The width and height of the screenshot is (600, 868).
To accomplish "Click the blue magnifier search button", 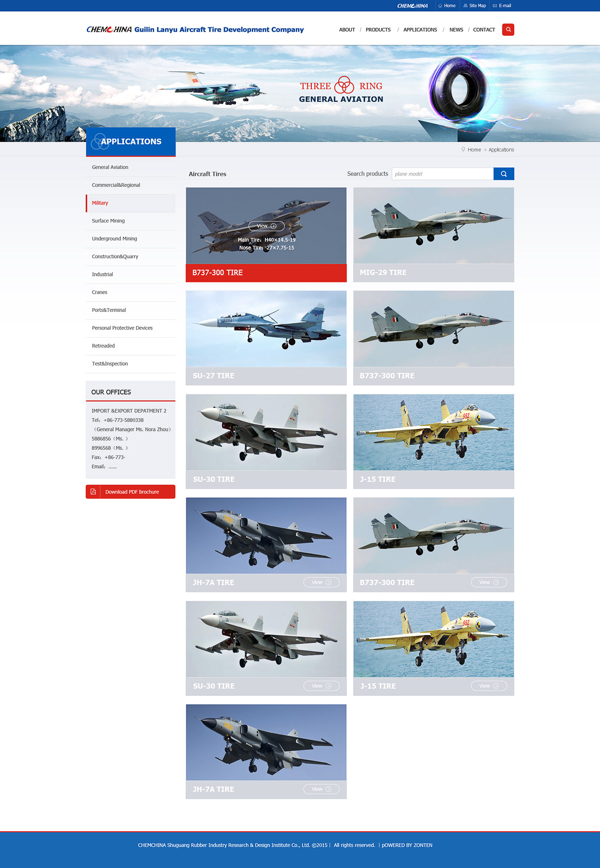I will (x=504, y=174).
